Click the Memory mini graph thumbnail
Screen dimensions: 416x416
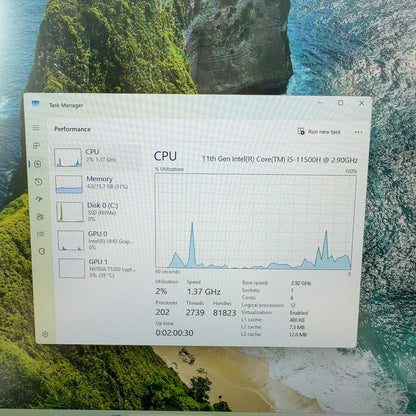coord(69,184)
